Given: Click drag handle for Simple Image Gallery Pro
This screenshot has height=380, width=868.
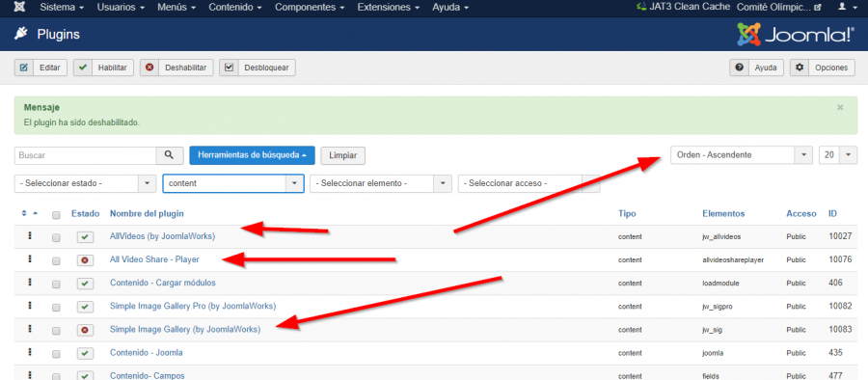Looking at the screenshot, I should pyautogui.click(x=30, y=306).
